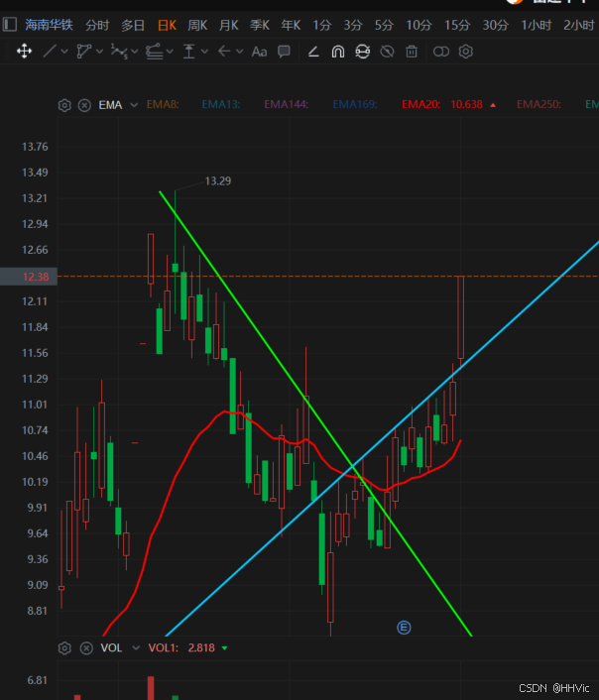Expand the wave tool dropdown arrow
599x700 pixels.
tap(135, 52)
